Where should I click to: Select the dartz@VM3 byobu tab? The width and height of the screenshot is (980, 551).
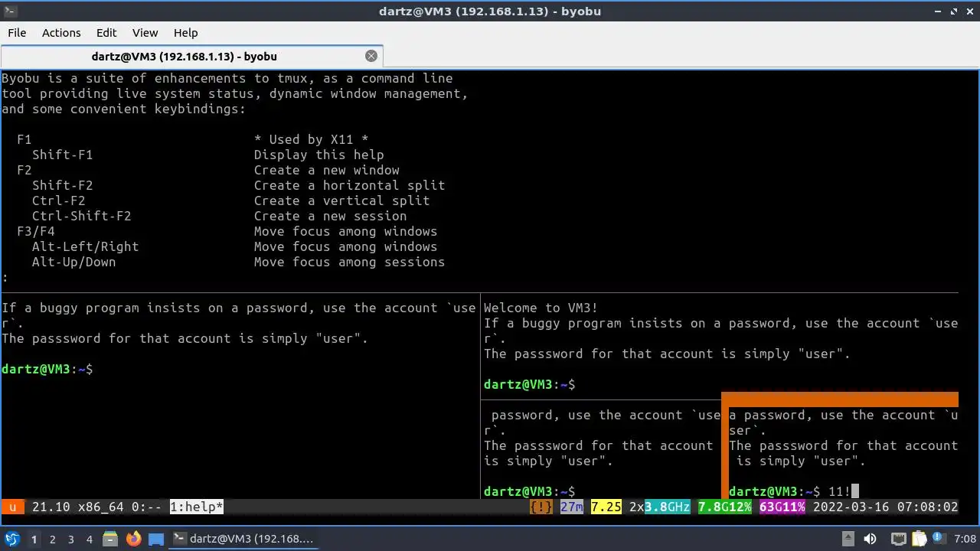pos(184,56)
